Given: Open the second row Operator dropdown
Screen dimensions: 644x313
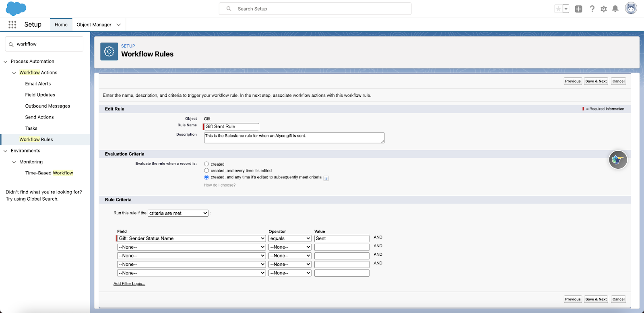Looking at the screenshot, I should pyautogui.click(x=290, y=247).
